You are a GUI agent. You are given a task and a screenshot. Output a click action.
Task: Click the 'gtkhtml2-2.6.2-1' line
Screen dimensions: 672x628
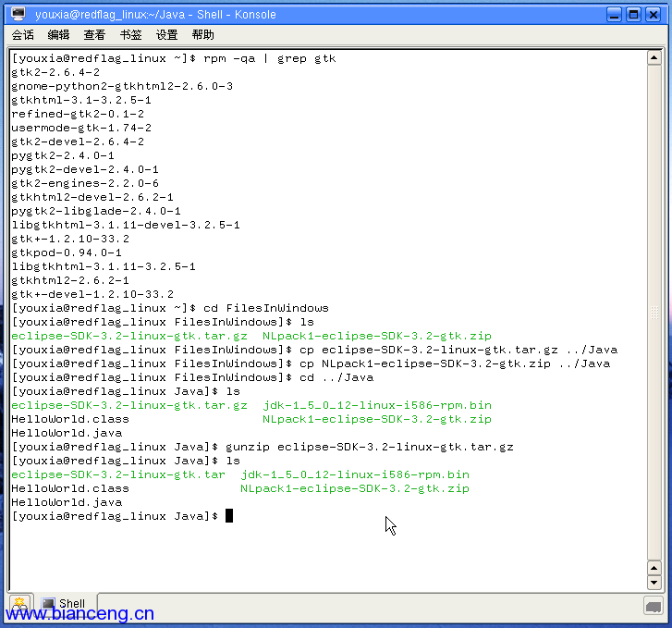coord(70,280)
